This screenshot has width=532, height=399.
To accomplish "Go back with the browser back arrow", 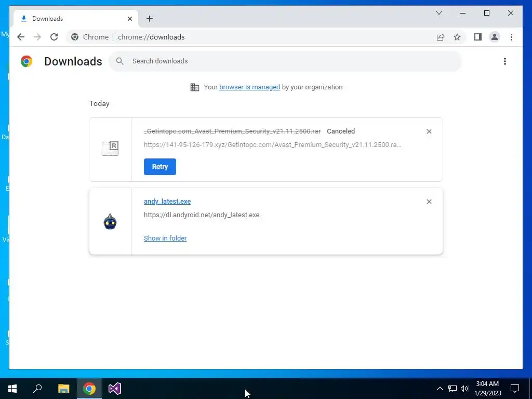I will 21,37.
